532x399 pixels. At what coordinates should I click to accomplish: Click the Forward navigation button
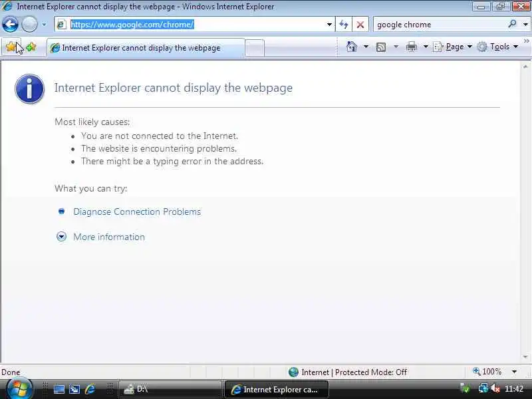point(29,25)
